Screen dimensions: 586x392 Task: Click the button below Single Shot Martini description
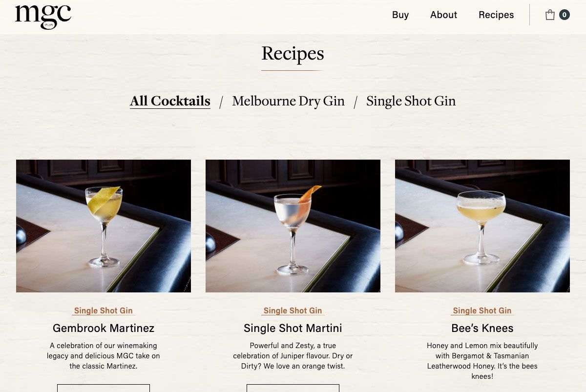coord(293,388)
